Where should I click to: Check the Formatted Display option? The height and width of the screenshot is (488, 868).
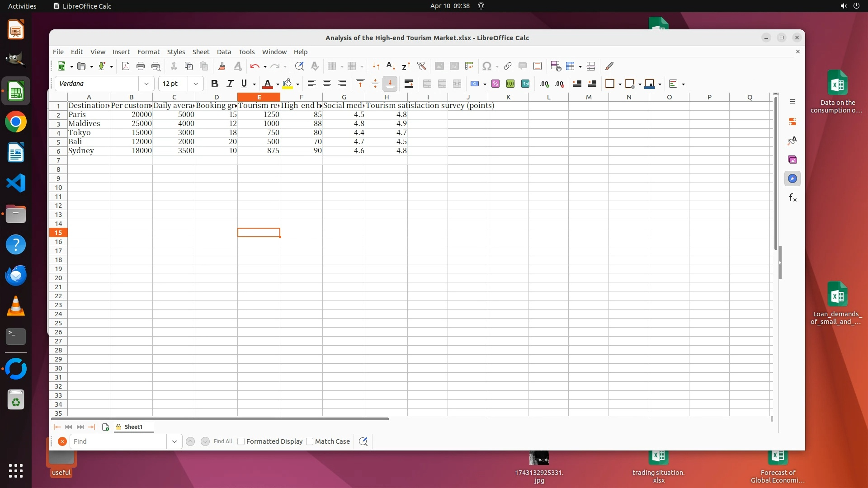[x=241, y=441]
